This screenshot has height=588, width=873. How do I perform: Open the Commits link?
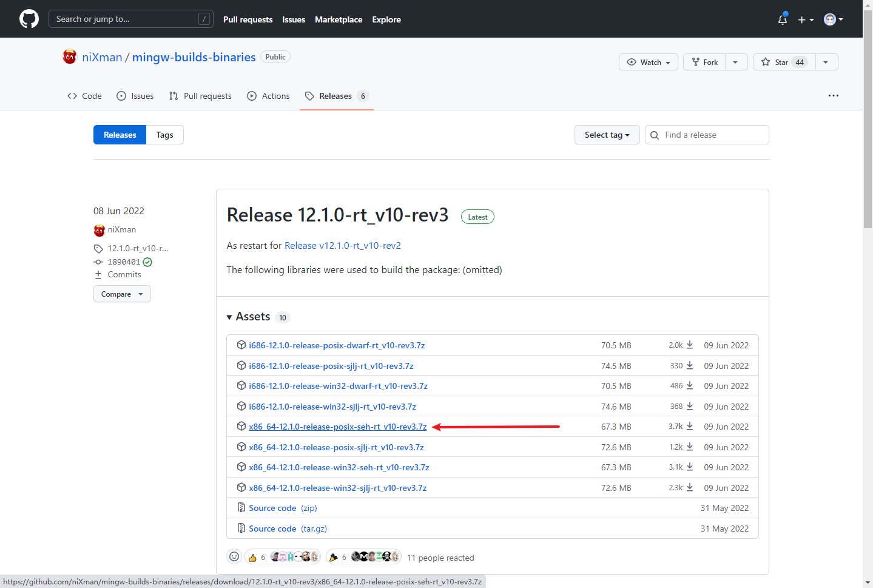coord(124,275)
